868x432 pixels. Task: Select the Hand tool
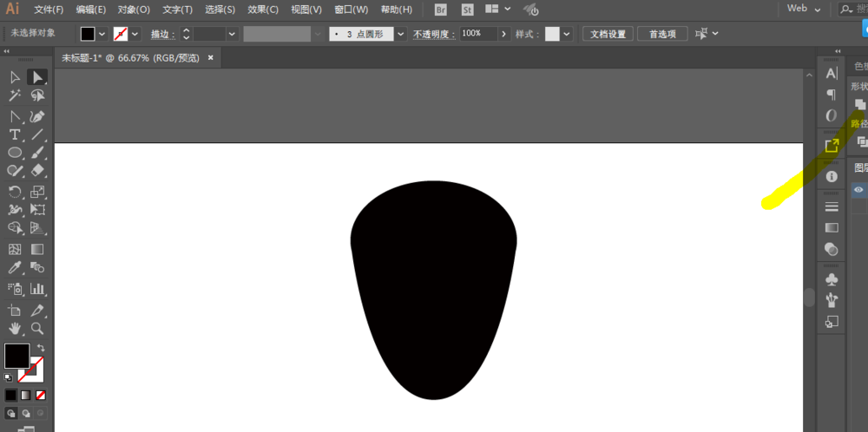(x=15, y=329)
